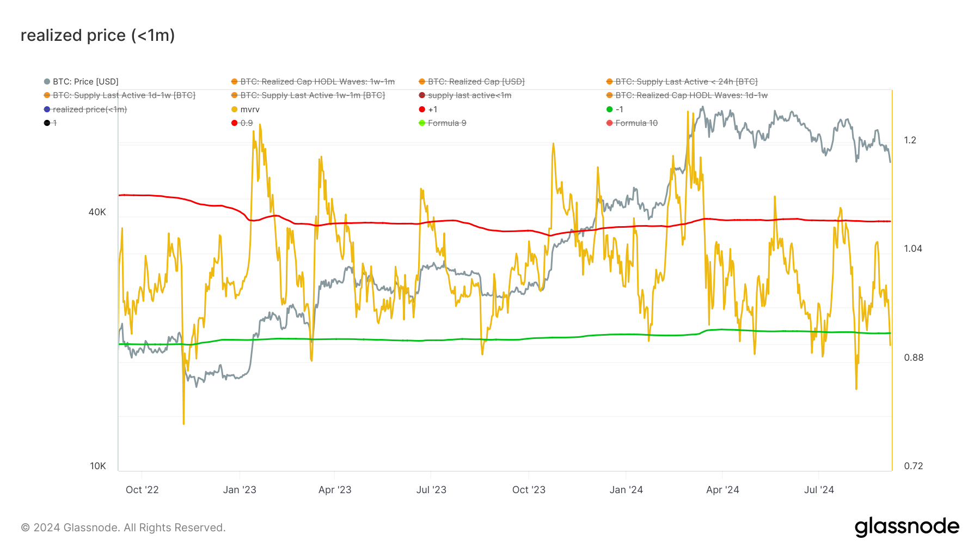Click the Oct '23 x-axis label
The height and width of the screenshot is (552, 980).
pyautogui.click(x=529, y=490)
